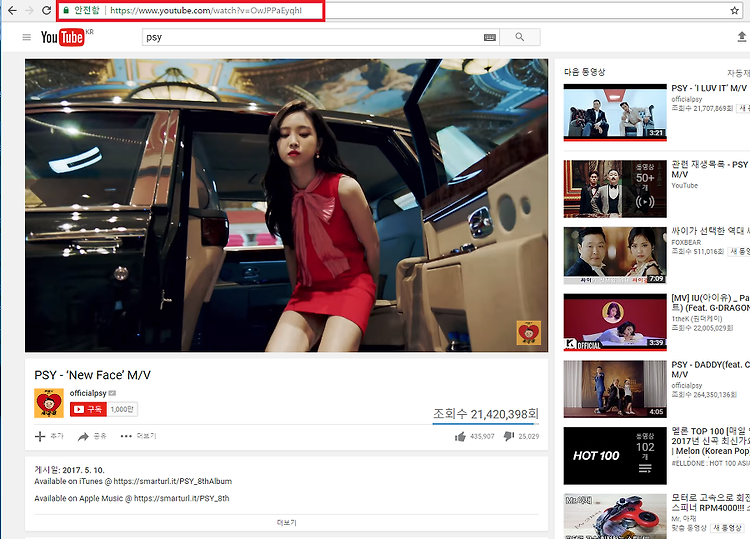Viewport: 750px width, 539px height.
Task: Open the PSY DADDY thumbnail
Action: tap(615, 389)
